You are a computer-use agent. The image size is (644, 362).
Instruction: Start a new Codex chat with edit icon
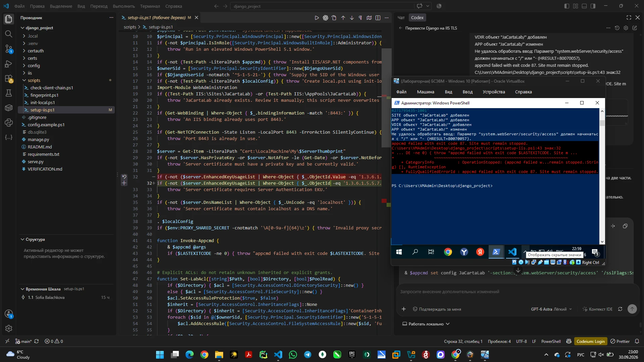click(x=635, y=28)
